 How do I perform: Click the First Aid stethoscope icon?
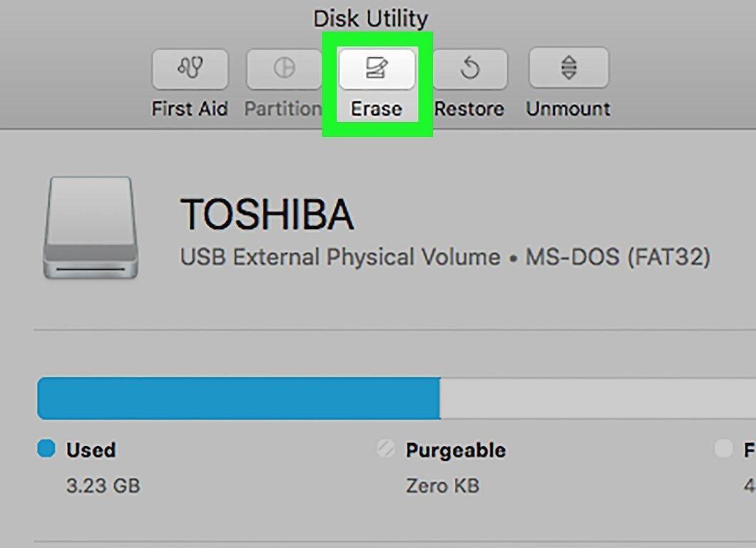pyautogui.click(x=190, y=68)
